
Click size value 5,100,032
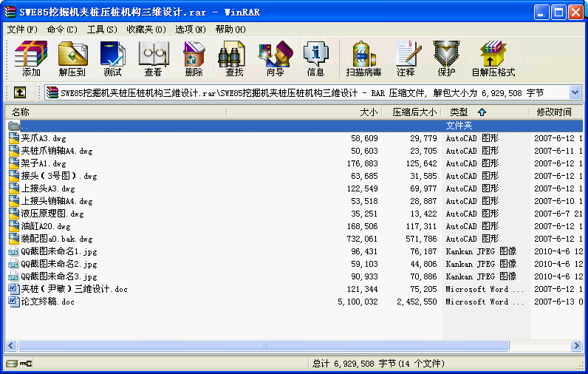[358, 302]
